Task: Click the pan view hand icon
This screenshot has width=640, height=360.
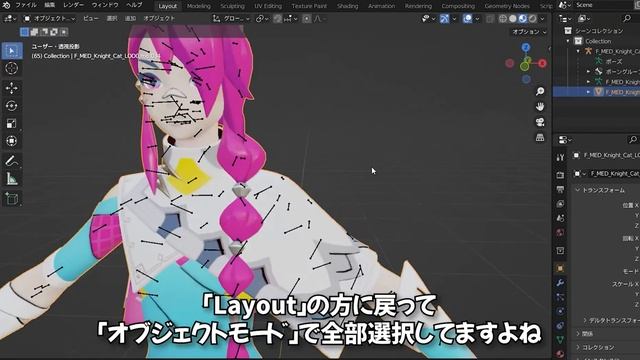Action: [x=540, y=107]
